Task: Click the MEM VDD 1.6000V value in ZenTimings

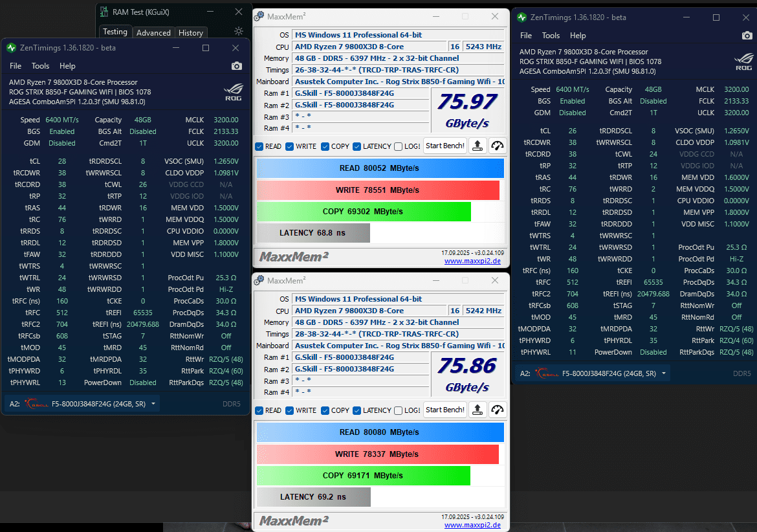Action: coord(736,177)
